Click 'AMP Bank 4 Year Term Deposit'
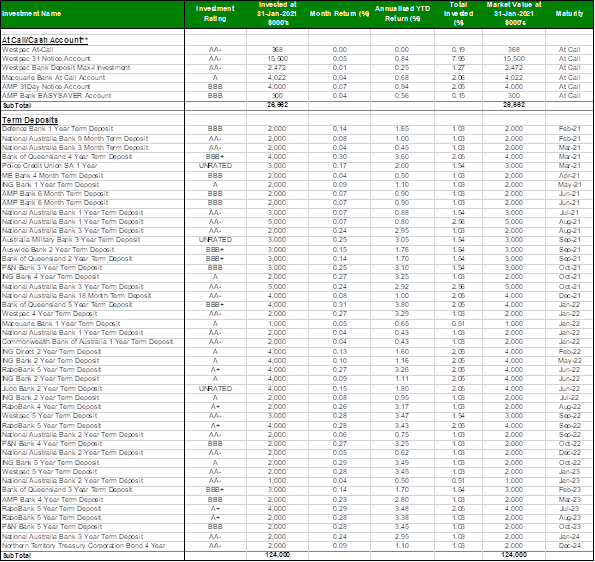The width and height of the screenshot is (595, 562). (53, 500)
